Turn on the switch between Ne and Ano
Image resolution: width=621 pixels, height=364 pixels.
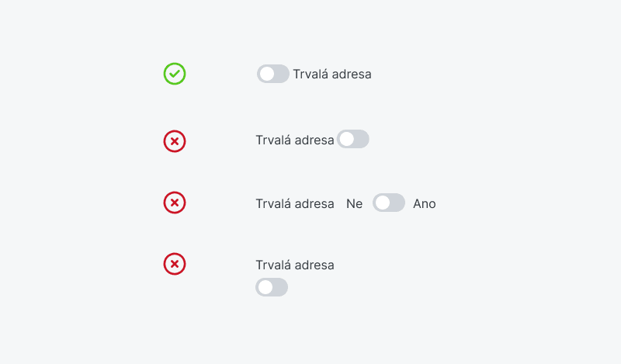[x=389, y=203]
